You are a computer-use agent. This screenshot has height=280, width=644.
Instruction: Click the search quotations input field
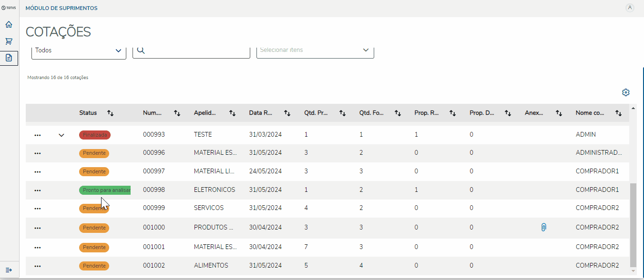point(195,50)
